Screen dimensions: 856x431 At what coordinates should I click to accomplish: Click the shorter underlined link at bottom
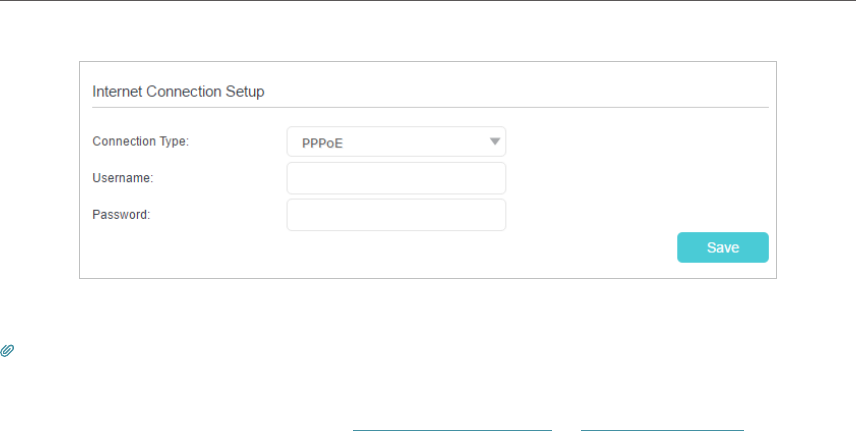[662, 429]
